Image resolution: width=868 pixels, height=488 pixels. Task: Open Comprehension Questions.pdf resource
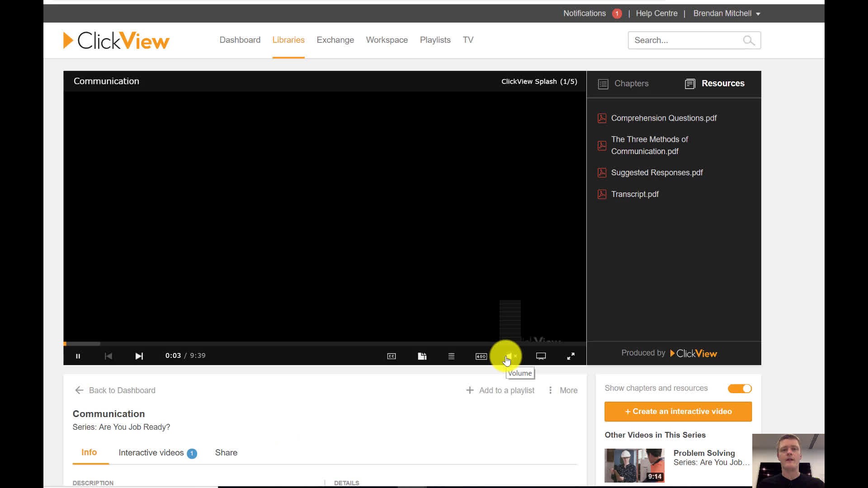pos(664,118)
